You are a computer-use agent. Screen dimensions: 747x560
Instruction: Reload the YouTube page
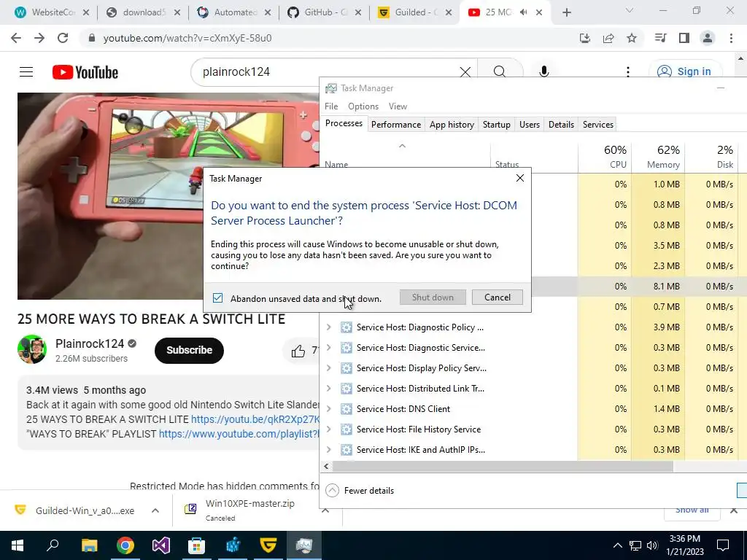click(63, 38)
